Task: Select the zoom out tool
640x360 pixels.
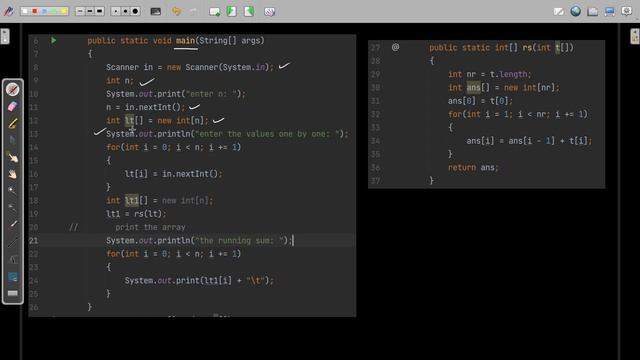Action: point(13,208)
